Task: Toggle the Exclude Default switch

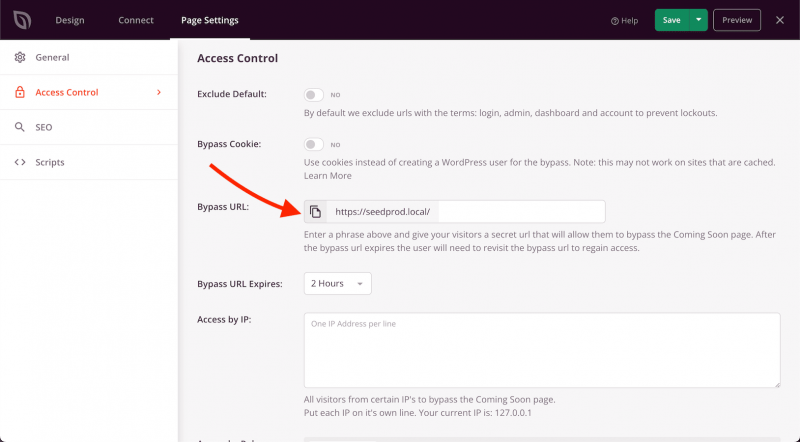Action: (x=314, y=95)
